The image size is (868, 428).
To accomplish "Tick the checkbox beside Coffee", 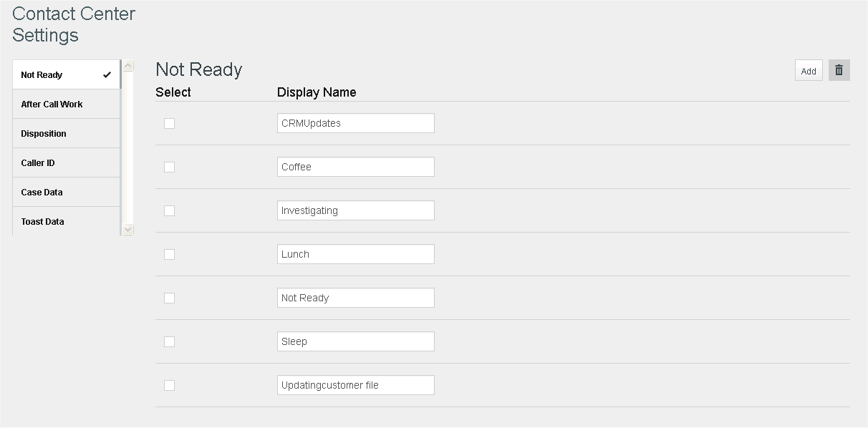I will (169, 167).
